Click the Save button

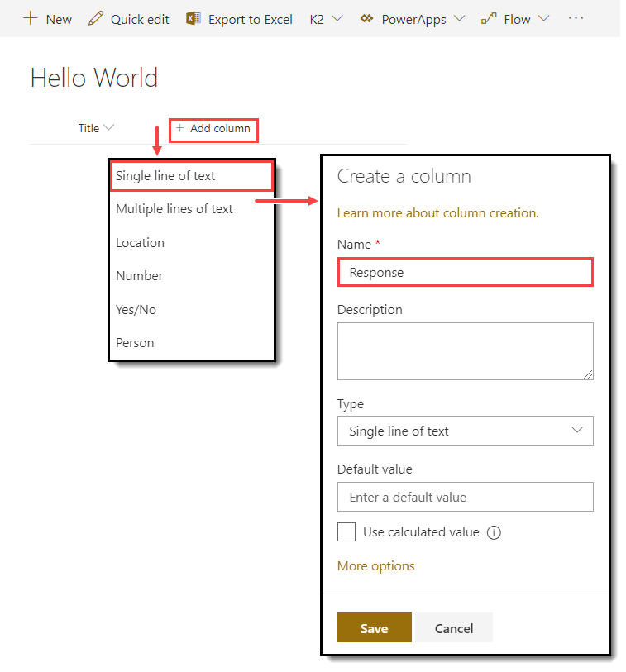coord(374,627)
